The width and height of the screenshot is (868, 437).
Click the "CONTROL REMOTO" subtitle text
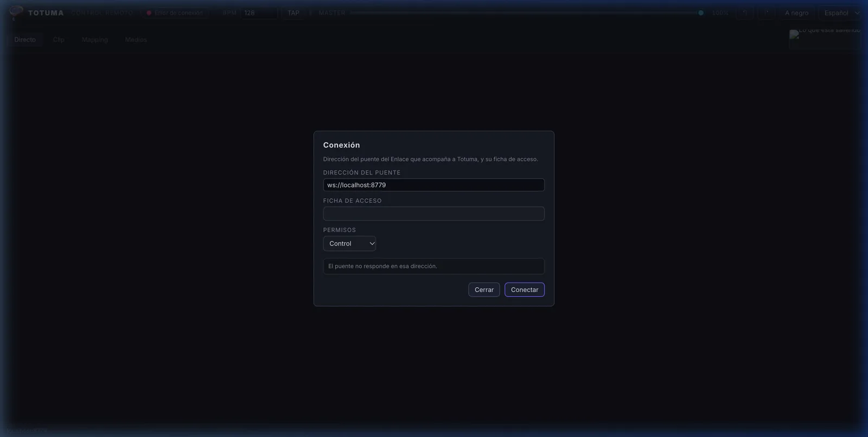pyautogui.click(x=102, y=13)
